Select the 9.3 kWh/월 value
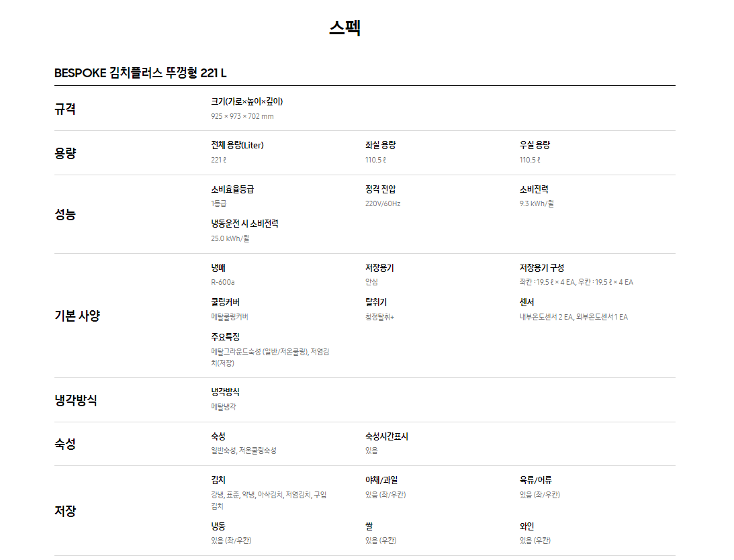734x560 pixels. [537, 203]
